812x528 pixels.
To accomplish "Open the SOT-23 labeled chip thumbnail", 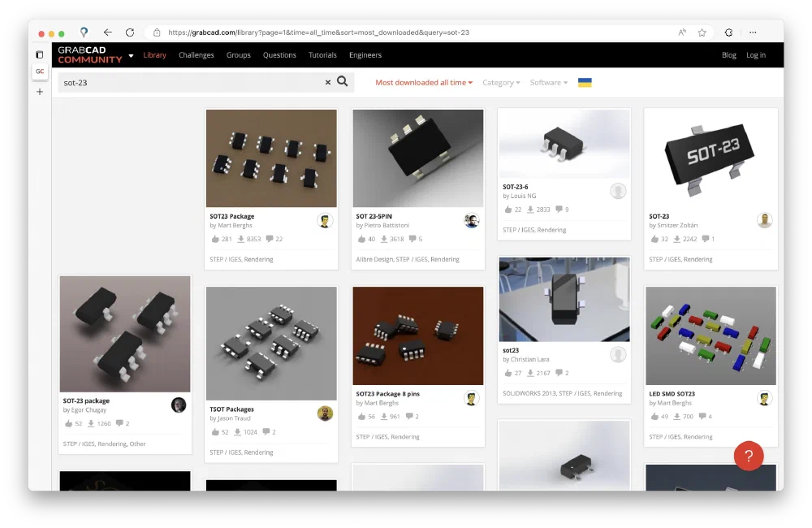I will [710, 157].
